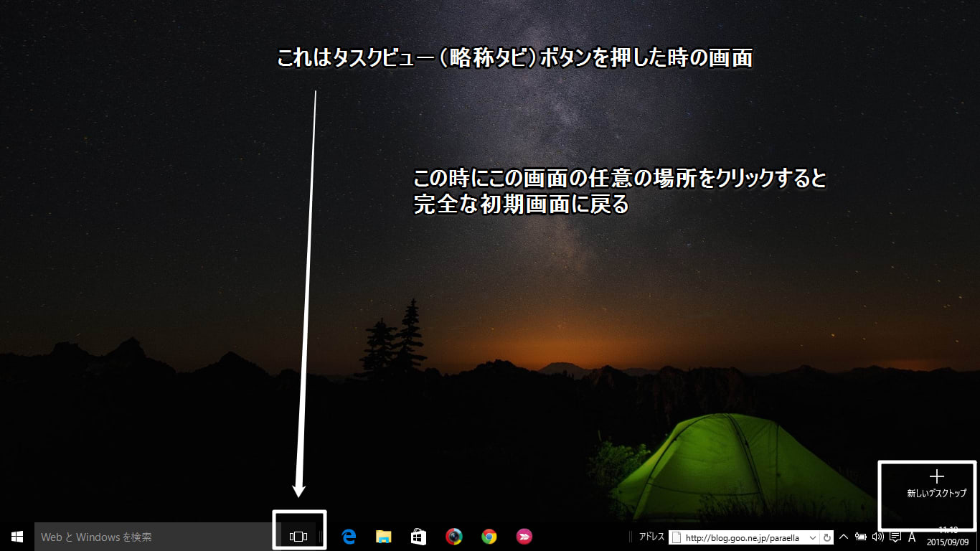The height and width of the screenshot is (551, 980).
Task: Open the Windows Store app
Action: [x=418, y=537]
